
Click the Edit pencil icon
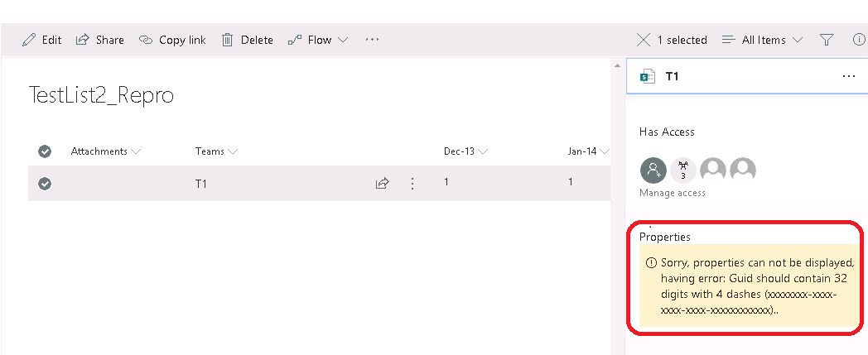30,40
